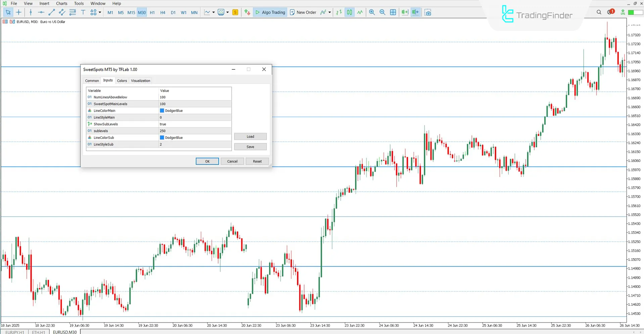Screen dimensions: 644x334
Task: Click the Load button in SweetSpots dialog
Action: [250, 136]
